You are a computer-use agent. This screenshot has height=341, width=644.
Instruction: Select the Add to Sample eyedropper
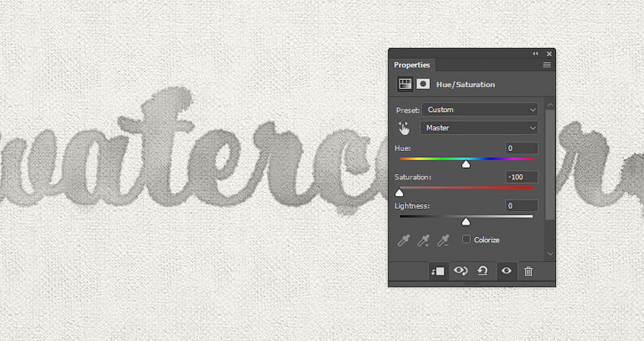coord(423,241)
